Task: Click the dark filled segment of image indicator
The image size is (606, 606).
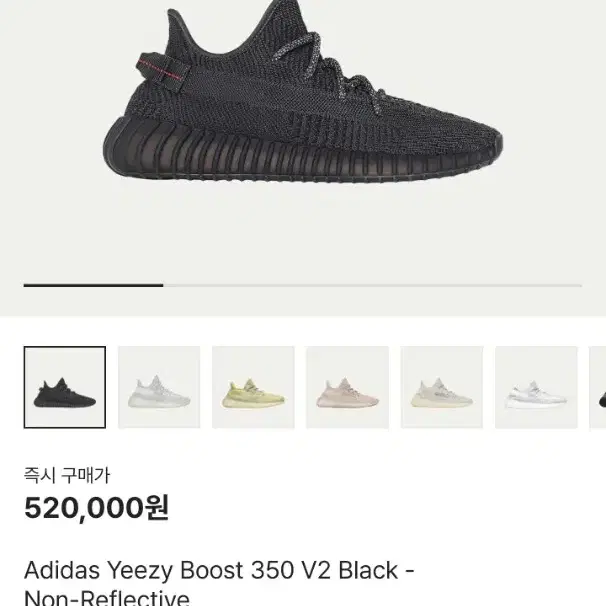Action: tap(94, 285)
